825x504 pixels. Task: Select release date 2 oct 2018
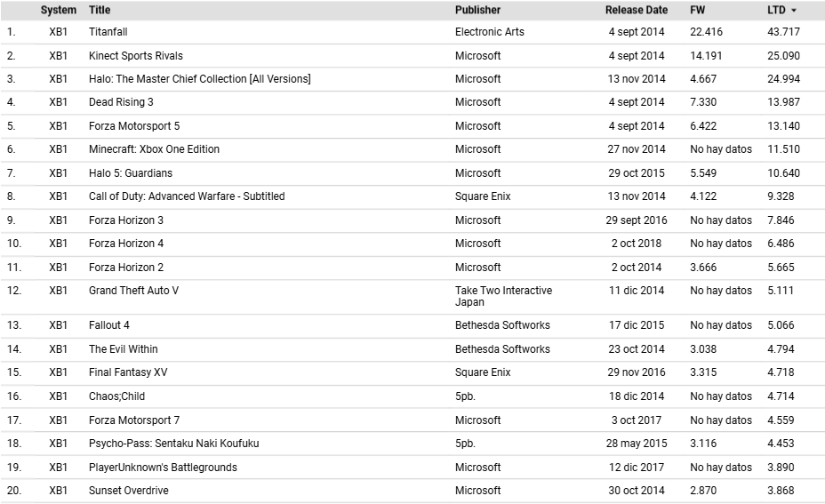click(637, 244)
